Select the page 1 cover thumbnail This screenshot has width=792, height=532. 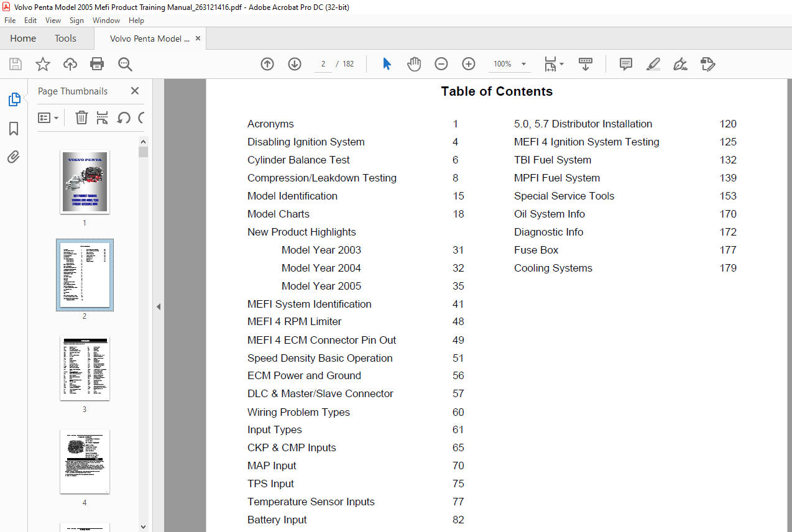pos(85,182)
